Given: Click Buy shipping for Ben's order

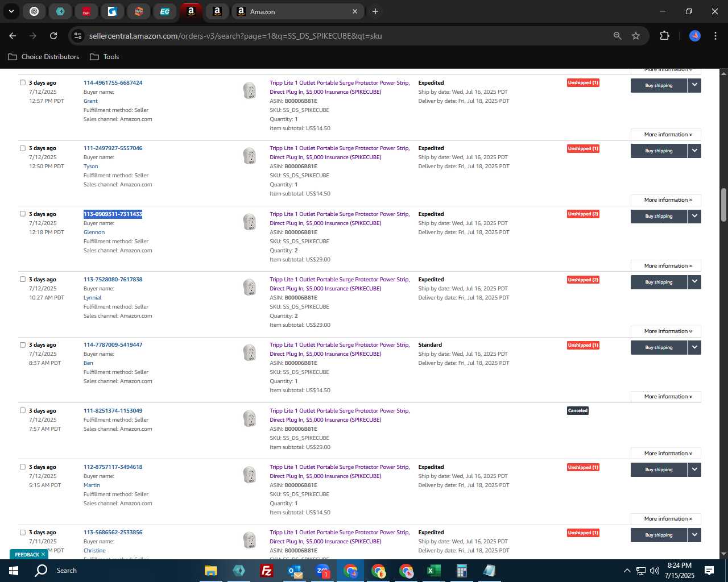Looking at the screenshot, I should click(659, 347).
